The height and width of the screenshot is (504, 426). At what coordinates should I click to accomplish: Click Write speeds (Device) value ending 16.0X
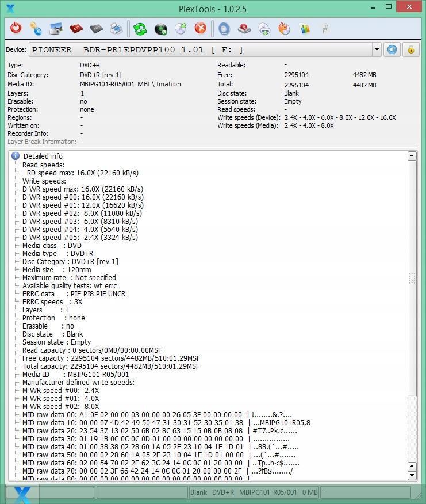pyautogui.click(x=340, y=117)
